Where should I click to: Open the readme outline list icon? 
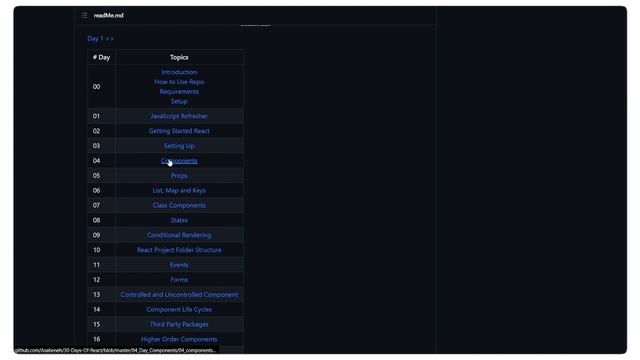click(x=84, y=16)
